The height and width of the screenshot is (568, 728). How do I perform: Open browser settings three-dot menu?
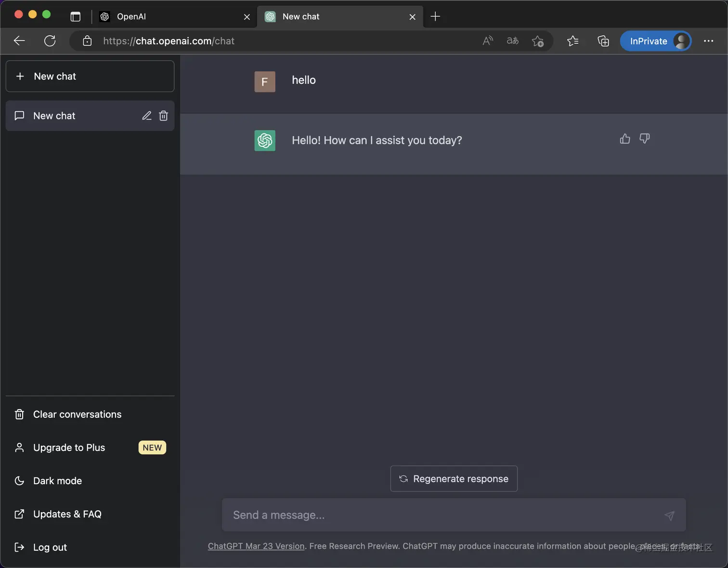(709, 41)
